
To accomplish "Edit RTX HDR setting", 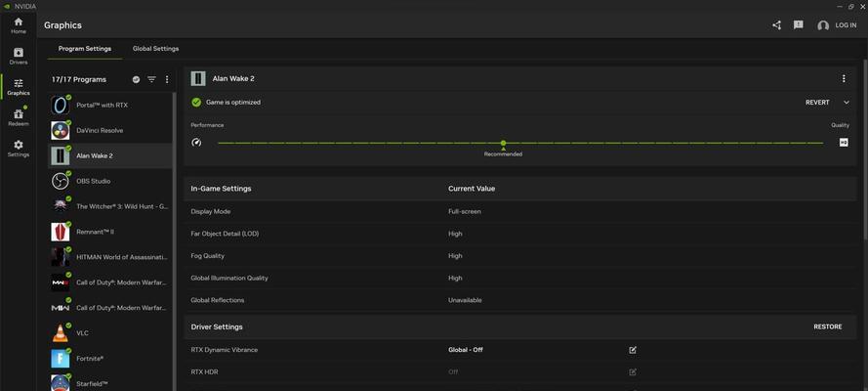I will [632, 372].
